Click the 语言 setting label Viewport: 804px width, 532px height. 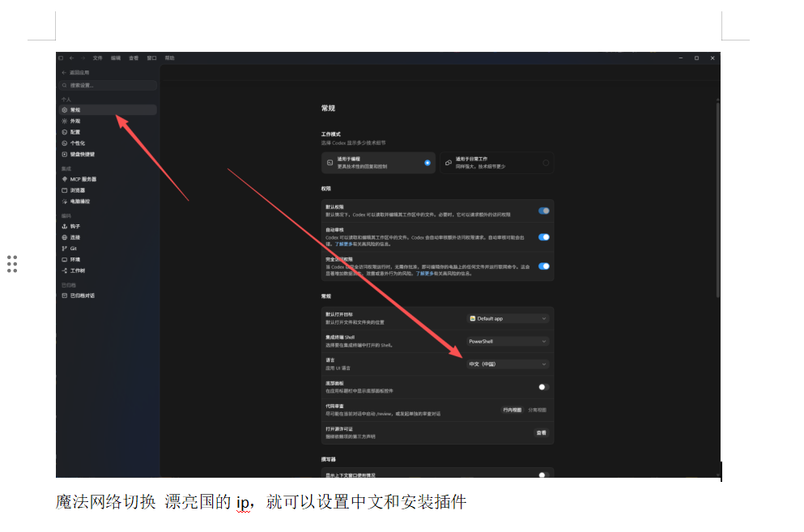(x=330, y=360)
